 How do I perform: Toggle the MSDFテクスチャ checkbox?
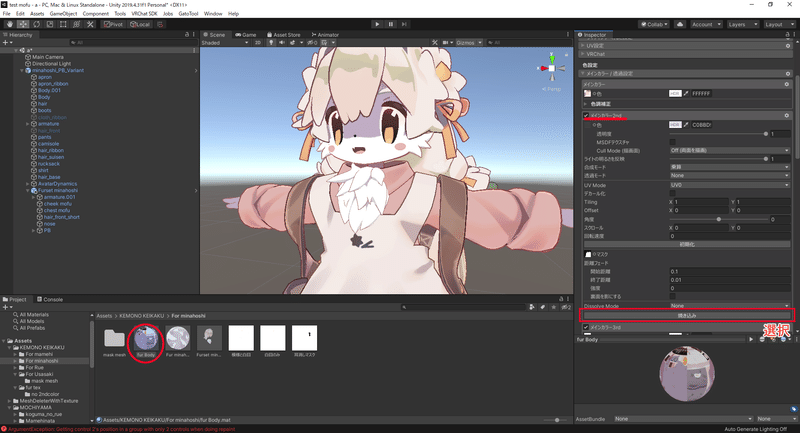(x=672, y=142)
